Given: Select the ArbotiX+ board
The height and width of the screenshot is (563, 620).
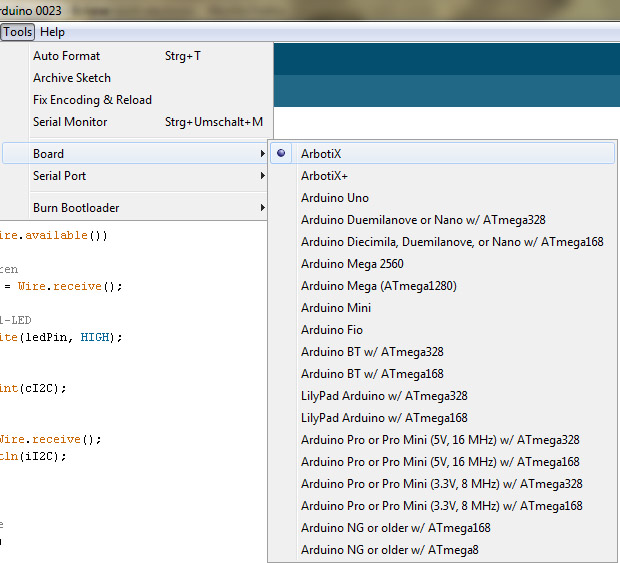Looking at the screenshot, I should (x=324, y=176).
